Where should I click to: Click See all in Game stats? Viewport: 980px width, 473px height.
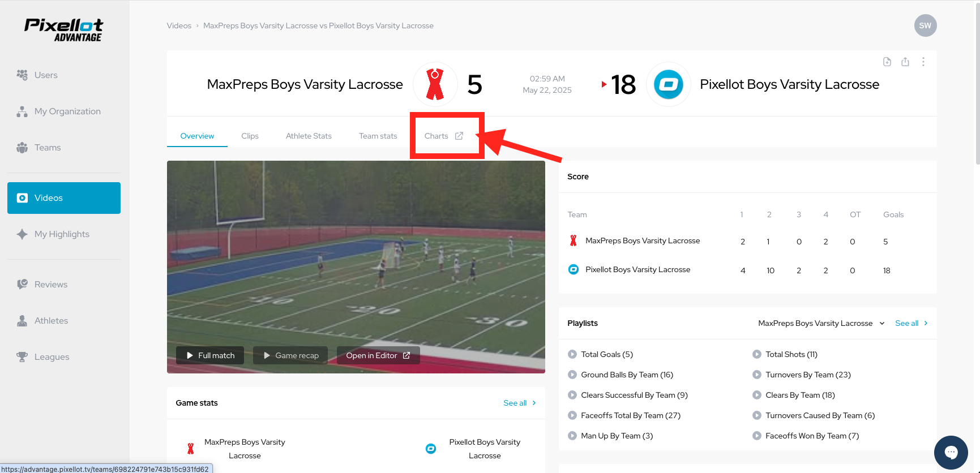(520, 403)
